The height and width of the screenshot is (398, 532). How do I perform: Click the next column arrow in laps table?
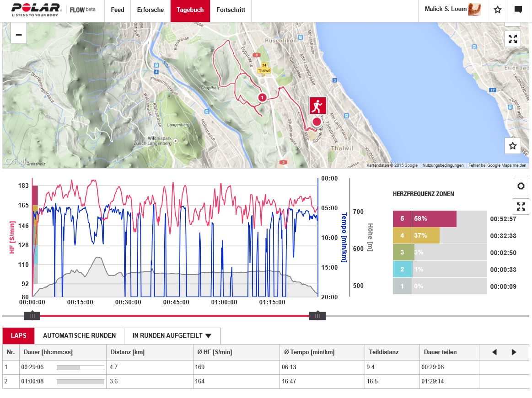tap(514, 352)
